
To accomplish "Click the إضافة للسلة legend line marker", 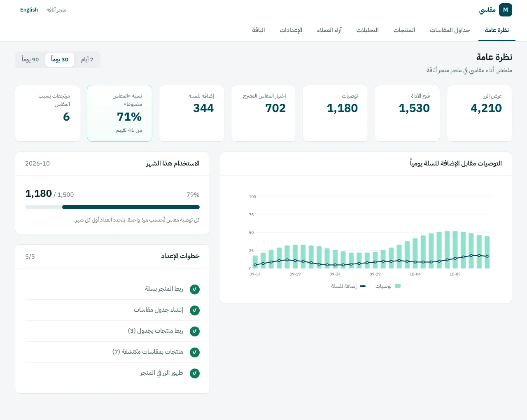I will pyautogui.click(x=363, y=286).
